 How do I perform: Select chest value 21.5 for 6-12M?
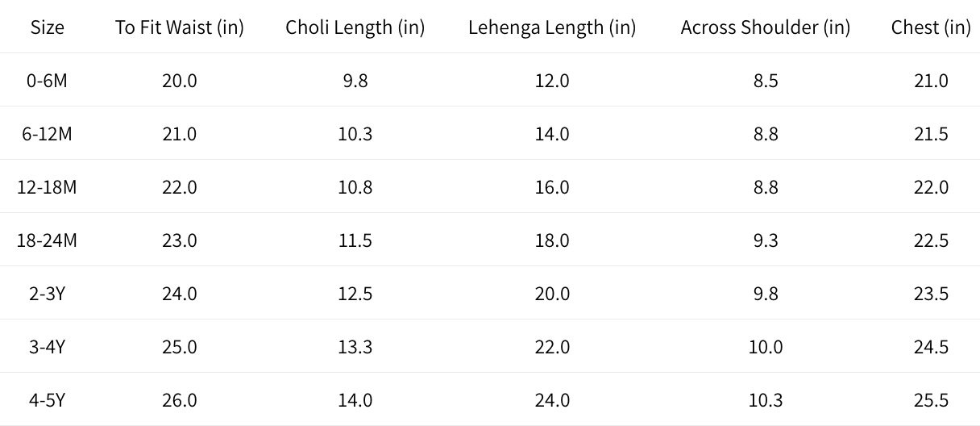(x=930, y=134)
